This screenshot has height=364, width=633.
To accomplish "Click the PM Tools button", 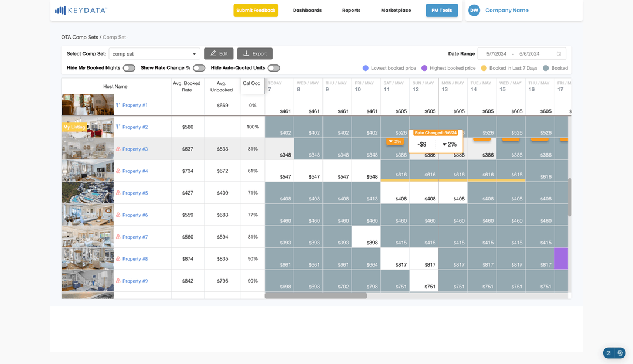I will [441, 10].
